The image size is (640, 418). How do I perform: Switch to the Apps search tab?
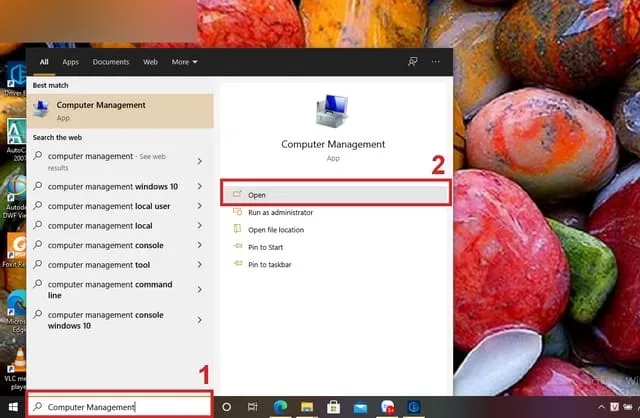71,62
